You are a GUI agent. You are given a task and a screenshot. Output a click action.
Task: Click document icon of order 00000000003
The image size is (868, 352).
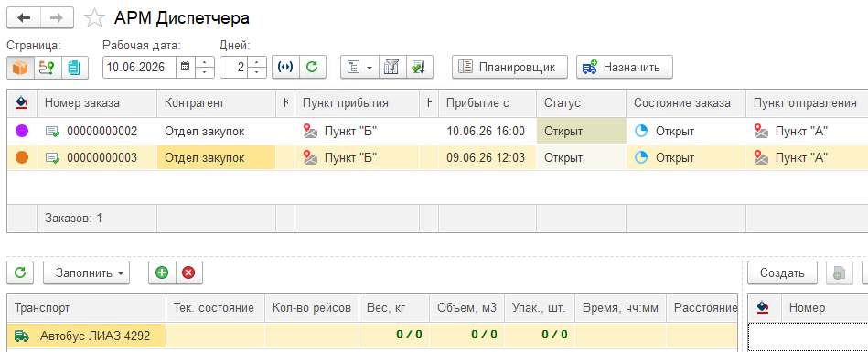(53, 158)
